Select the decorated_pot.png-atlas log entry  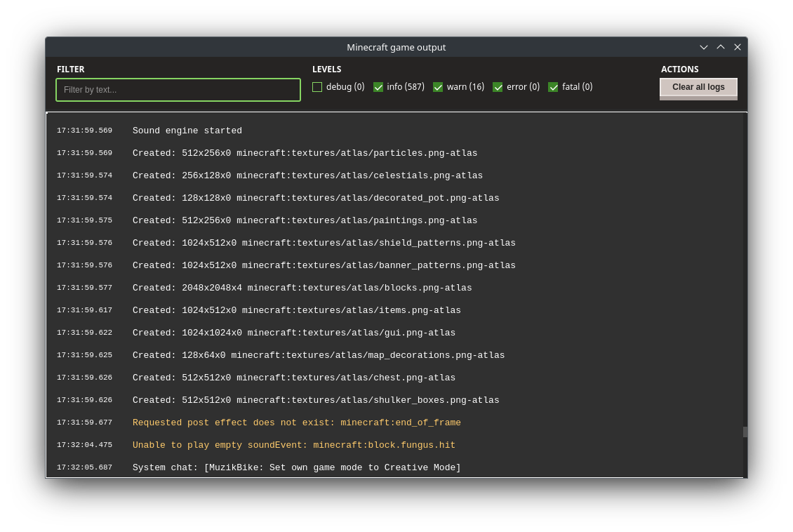(316, 198)
